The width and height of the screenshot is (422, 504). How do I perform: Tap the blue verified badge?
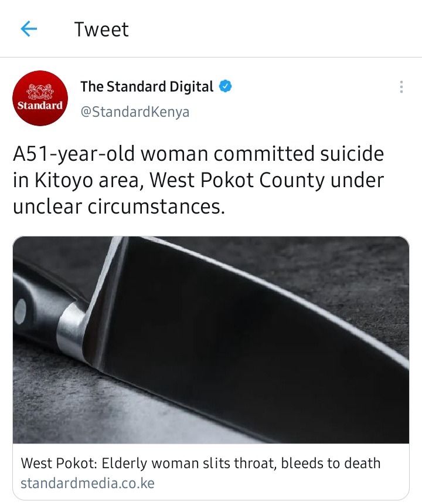tap(226, 86)
